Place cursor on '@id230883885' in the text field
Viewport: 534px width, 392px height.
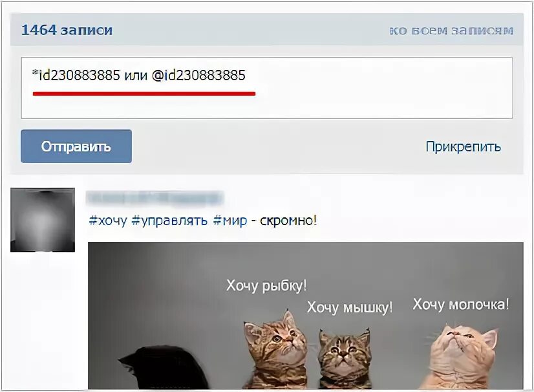[x=198, y=75]
